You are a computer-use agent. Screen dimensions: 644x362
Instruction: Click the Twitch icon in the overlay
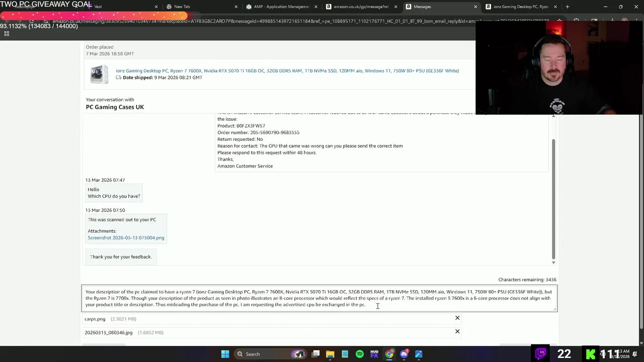pos(541,353)
